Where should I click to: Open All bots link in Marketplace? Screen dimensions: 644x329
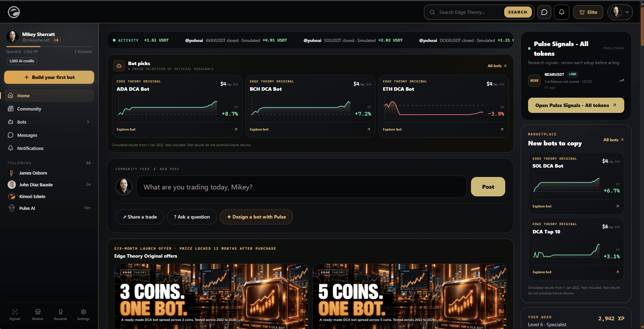pyautogui.click(x=613, y=140)
